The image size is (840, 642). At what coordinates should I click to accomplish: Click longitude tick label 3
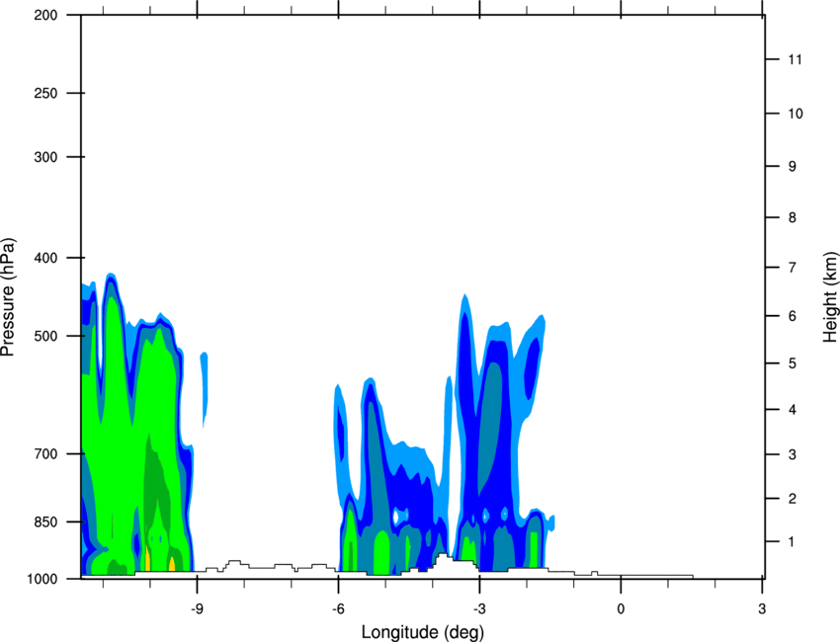pyautogui.click(x=762, y=609)
